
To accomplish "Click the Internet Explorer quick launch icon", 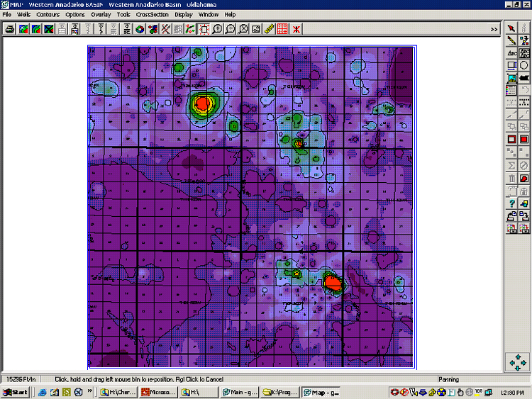I will [x=43, y=392].
